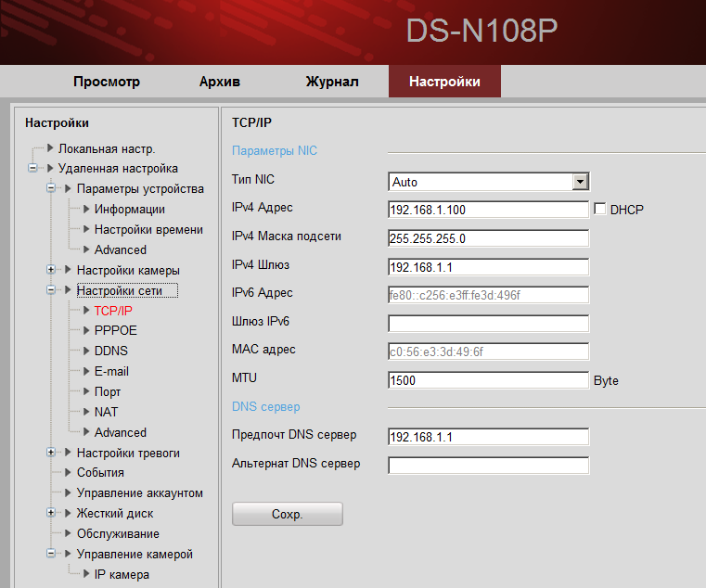Click the Шлюз IPv6 input field

(x=489, y=324)
